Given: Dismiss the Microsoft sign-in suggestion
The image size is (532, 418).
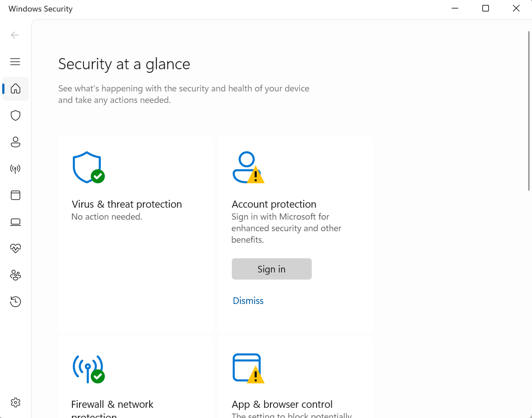Looking at the screenshot, I should [x=248, y=300].
